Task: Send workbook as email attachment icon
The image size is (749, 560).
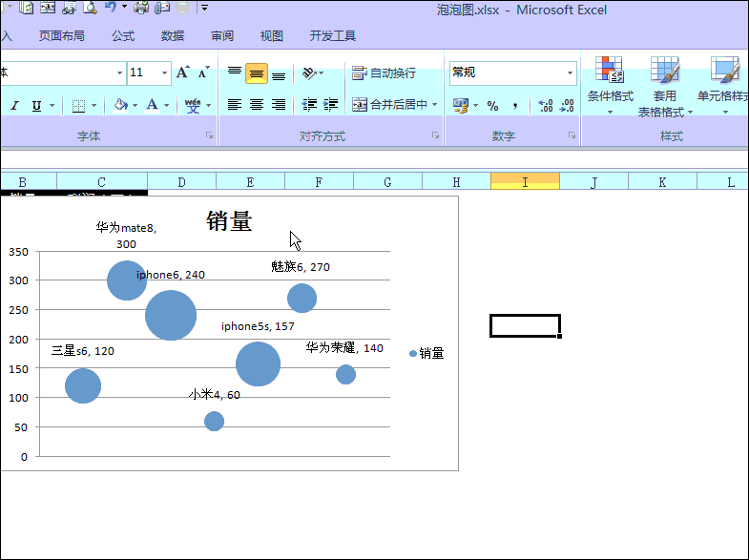Action: click(162, 8)
